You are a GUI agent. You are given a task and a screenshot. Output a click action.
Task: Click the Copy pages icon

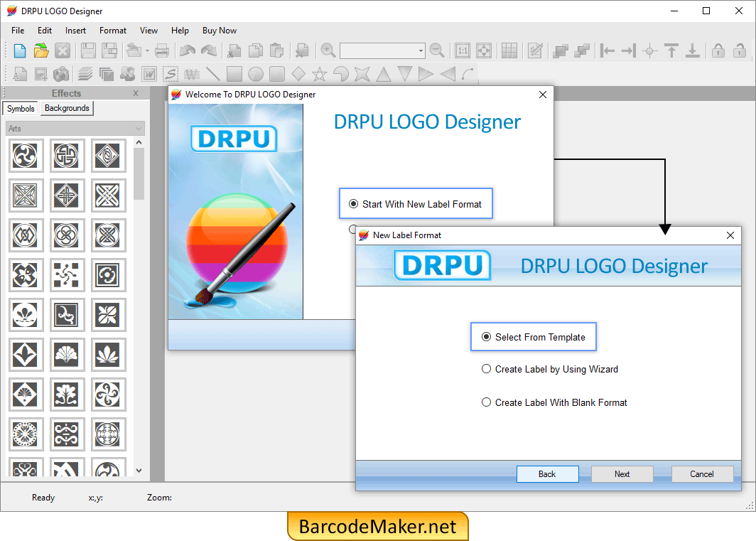pos(256,50)
